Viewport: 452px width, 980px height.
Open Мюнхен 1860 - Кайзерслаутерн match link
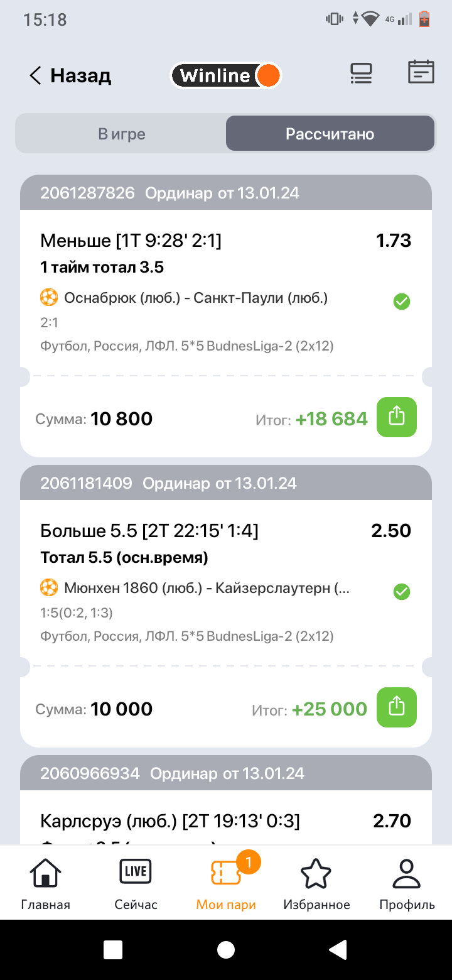(207, 588)
